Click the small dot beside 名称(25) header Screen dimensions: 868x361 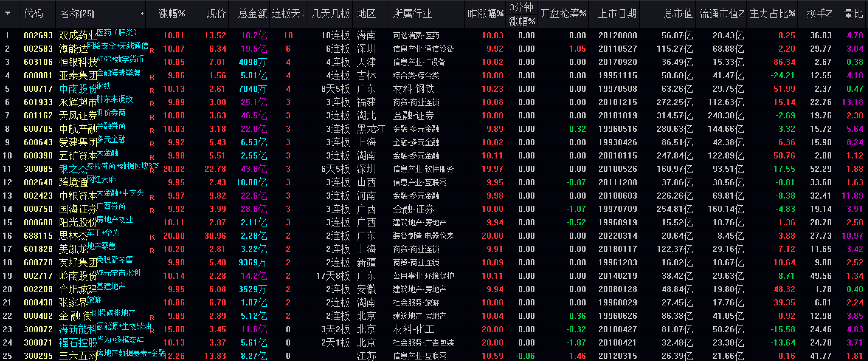click(142, 13)
